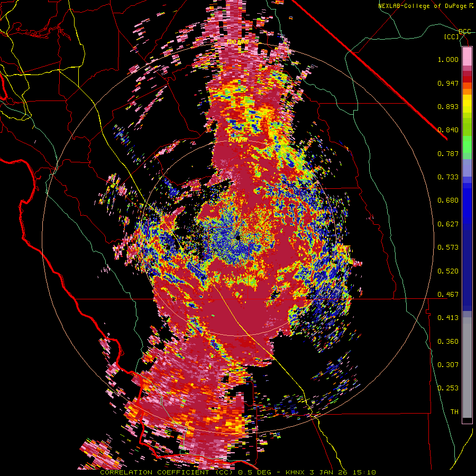Click the [CC] units label
This screenshot has width=476, height=476.
(452, 36)
